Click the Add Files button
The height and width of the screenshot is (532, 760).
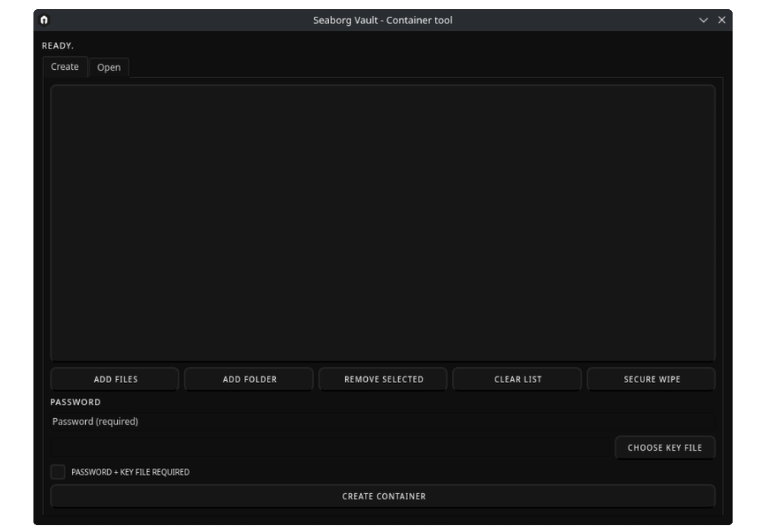(115, 379)
